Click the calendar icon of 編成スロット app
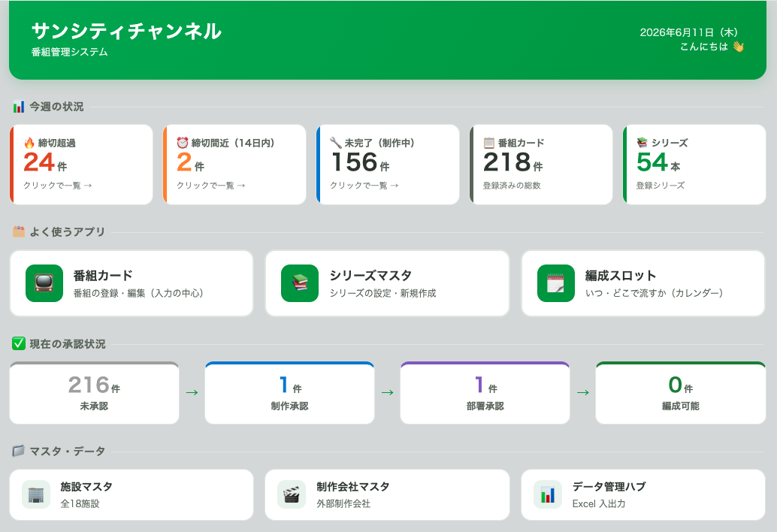777x532 pixels. click(556, 283)
